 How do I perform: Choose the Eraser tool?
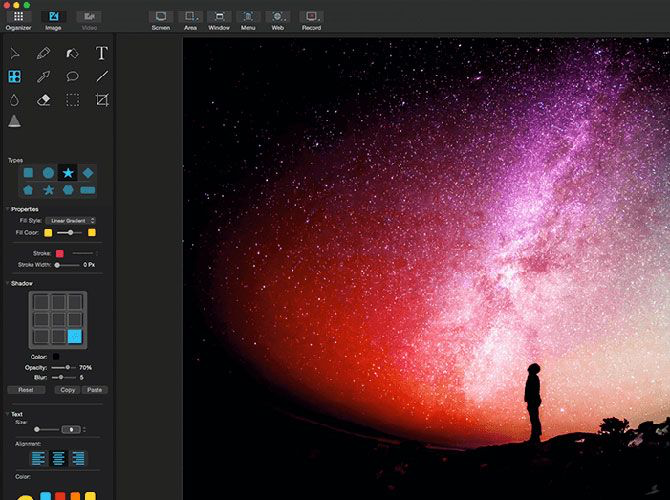[x=44, y=100]
